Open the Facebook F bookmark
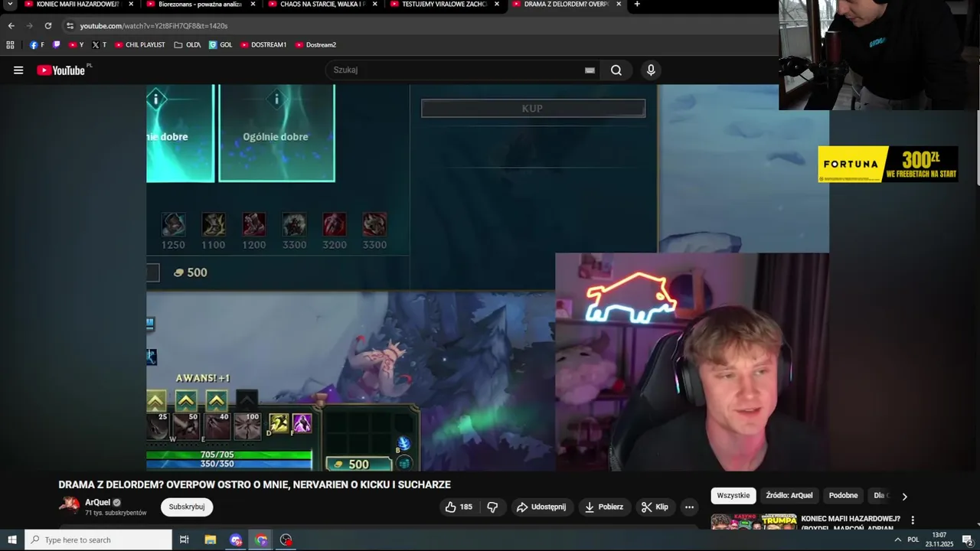The height and width of the screenshot is (551, 980). (37, 45)
